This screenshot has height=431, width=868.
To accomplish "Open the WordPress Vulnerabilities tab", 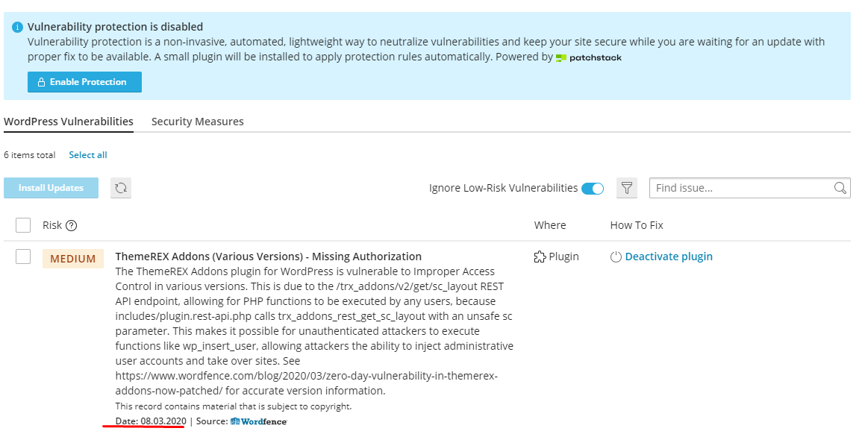I will point(69,121).
